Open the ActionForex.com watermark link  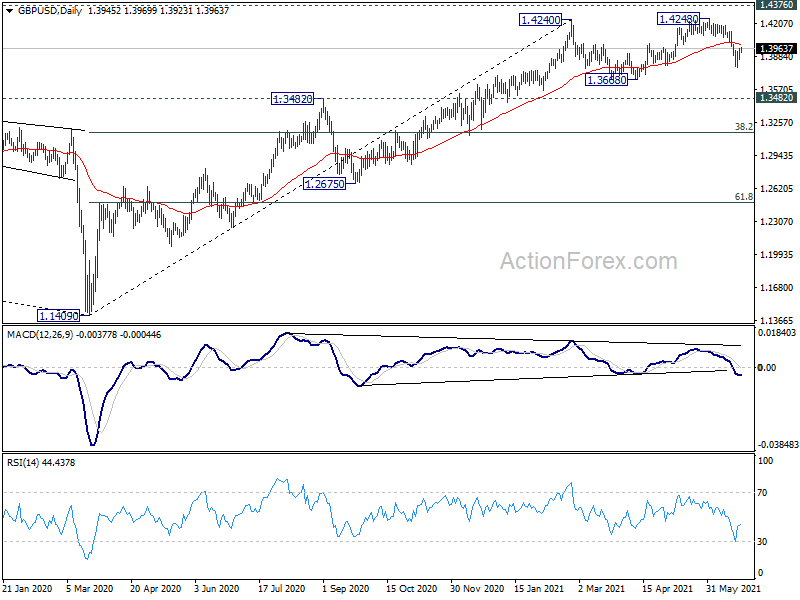pyautogui.click(x=588, y=262)
